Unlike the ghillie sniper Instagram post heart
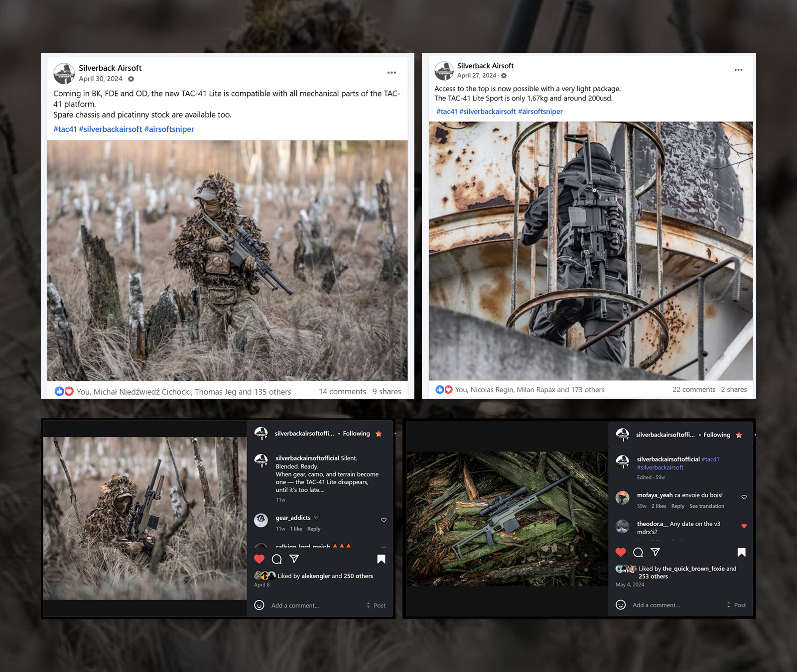Viewport: 797px width, 672px height. click(x=259, y=559)
